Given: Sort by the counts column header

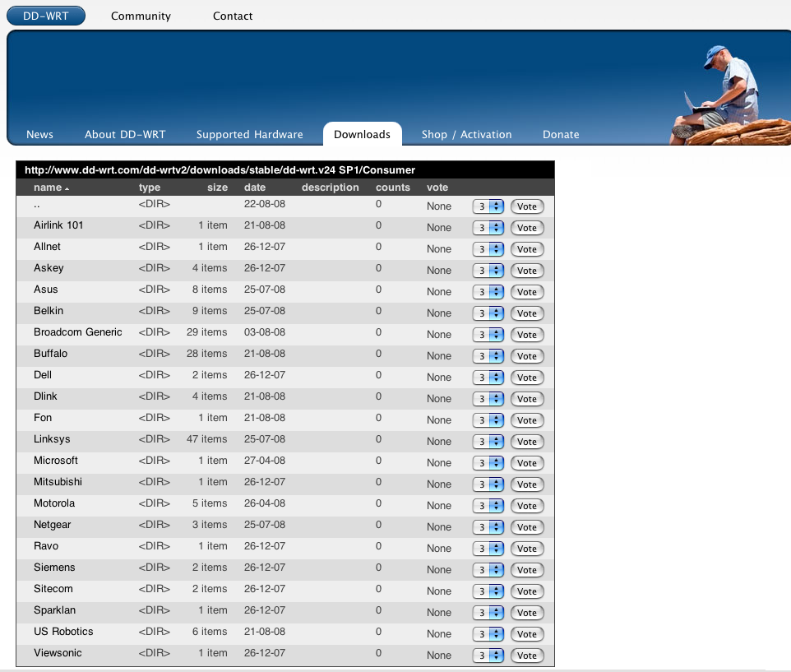Looking at the screenshot, I should (393, 188).
